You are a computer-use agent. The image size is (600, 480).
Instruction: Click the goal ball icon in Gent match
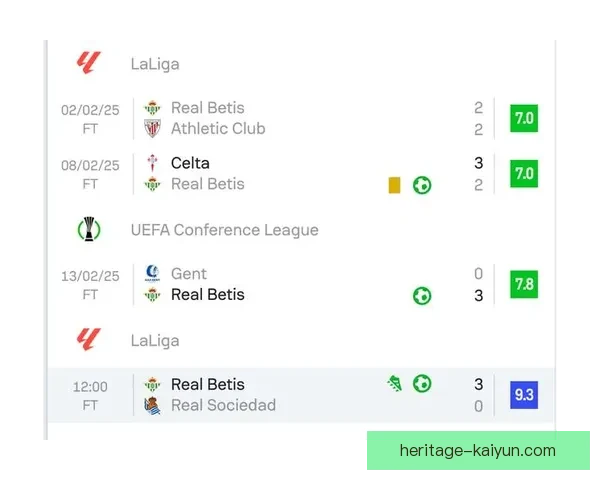click(x=422, y=295)
